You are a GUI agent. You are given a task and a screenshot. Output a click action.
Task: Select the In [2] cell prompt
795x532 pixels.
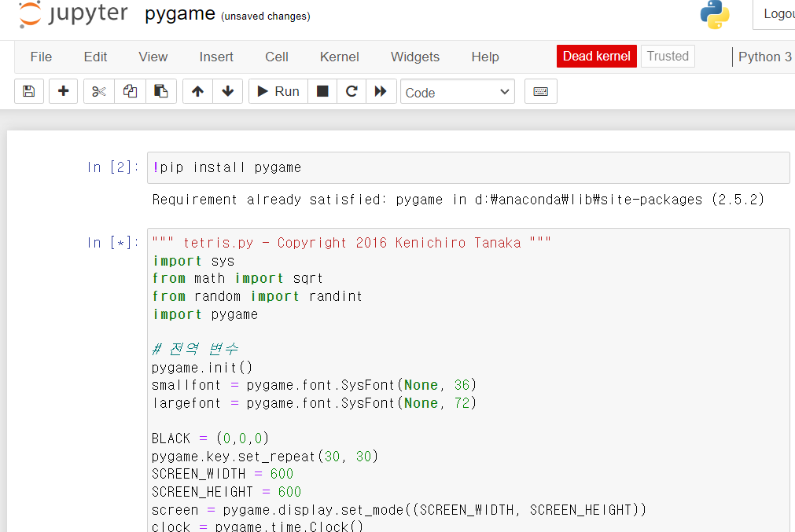112,167
